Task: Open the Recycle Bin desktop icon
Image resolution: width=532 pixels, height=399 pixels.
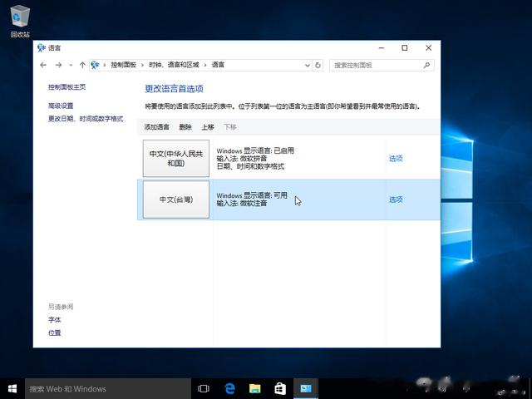Action: click(x=20, y=21)
